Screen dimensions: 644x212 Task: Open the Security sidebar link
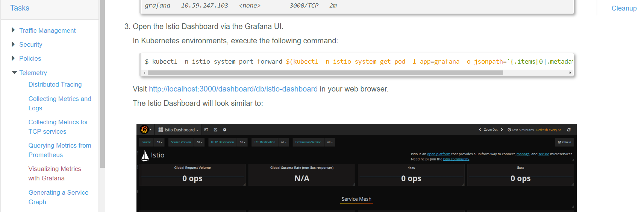(31, 44)
